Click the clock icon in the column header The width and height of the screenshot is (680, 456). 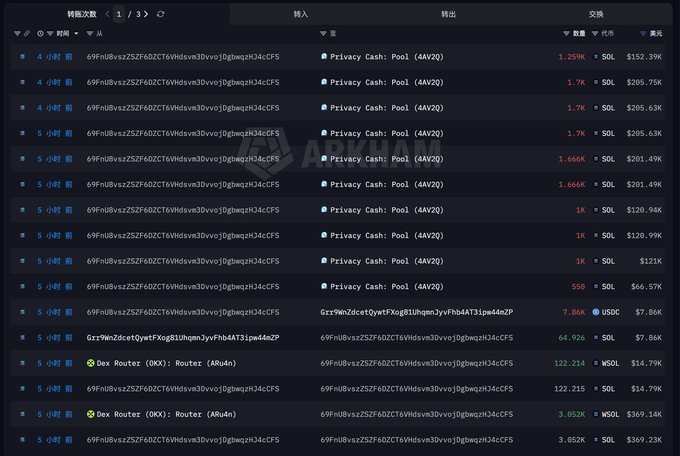click(x=40, y=33)
